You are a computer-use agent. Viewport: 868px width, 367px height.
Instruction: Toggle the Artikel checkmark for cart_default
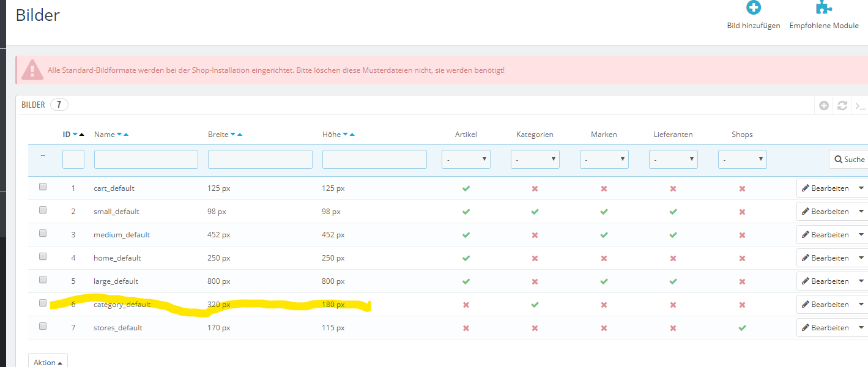coord(466,188)
